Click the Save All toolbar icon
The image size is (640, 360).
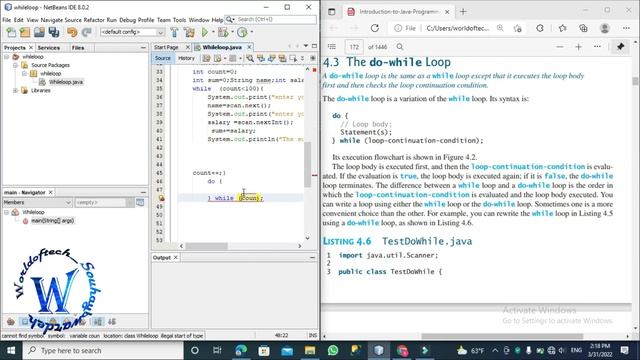pyautogui.click(x=54, y=32)
